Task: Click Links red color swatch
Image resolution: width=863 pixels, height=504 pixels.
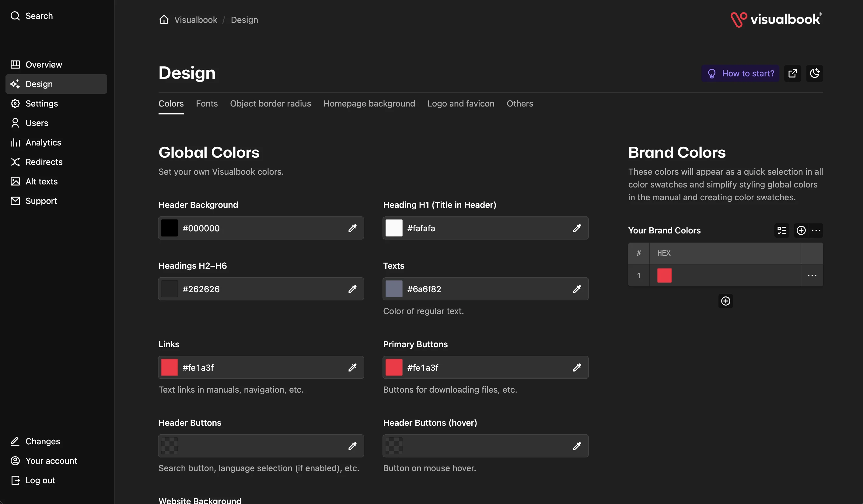Action: (169, 368)
